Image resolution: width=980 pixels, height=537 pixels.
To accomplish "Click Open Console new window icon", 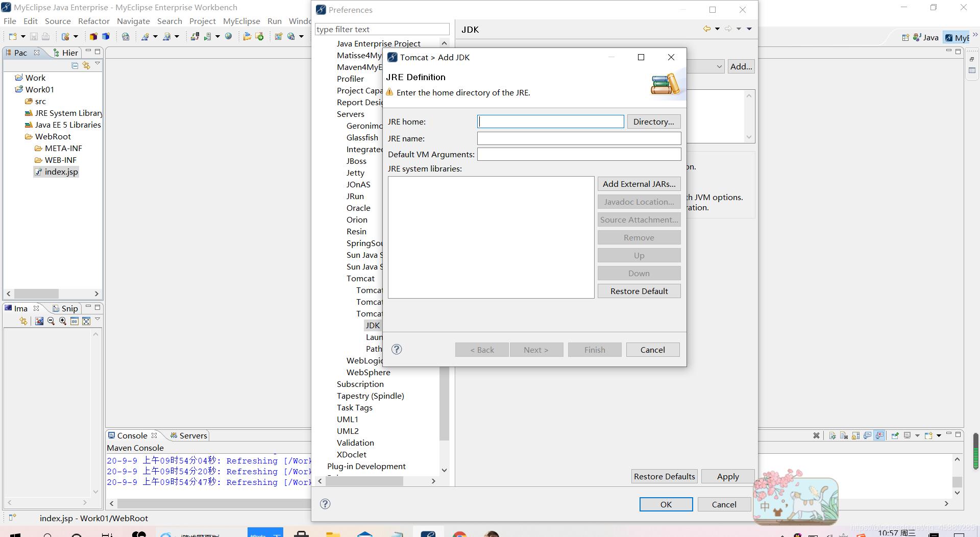I will (x=928, y=435).
